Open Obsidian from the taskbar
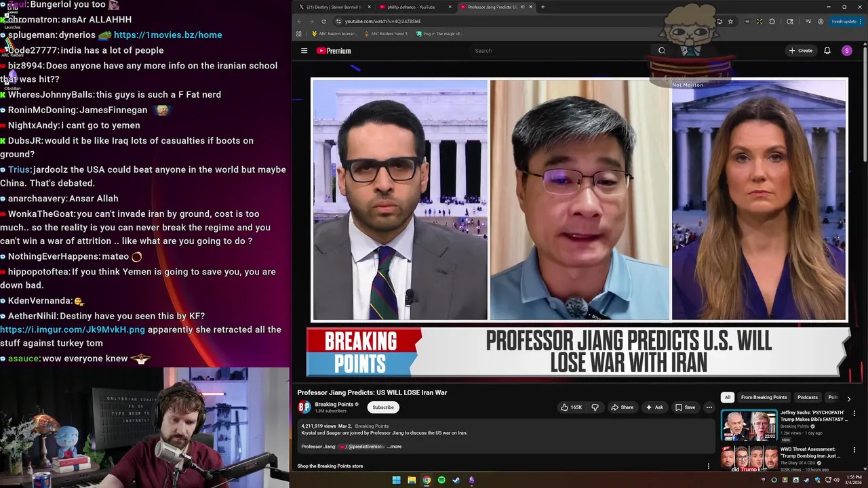Image resolution: width=868 pixels, height=488 pixels. (471, 480)
